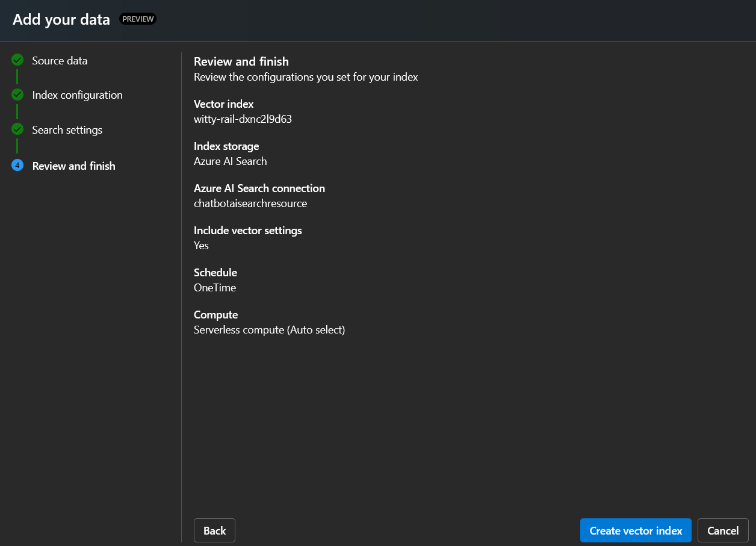The height and width of the screenshot is (546, 756).
Task: Click the green checkmark beside Search settings
Action: click(x=17, y=129)
